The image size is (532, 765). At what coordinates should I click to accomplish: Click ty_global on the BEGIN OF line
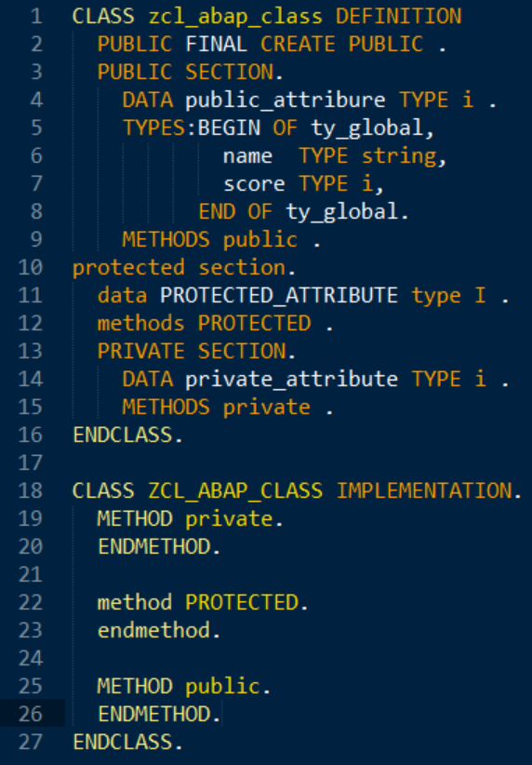click(x=367, y=128)
